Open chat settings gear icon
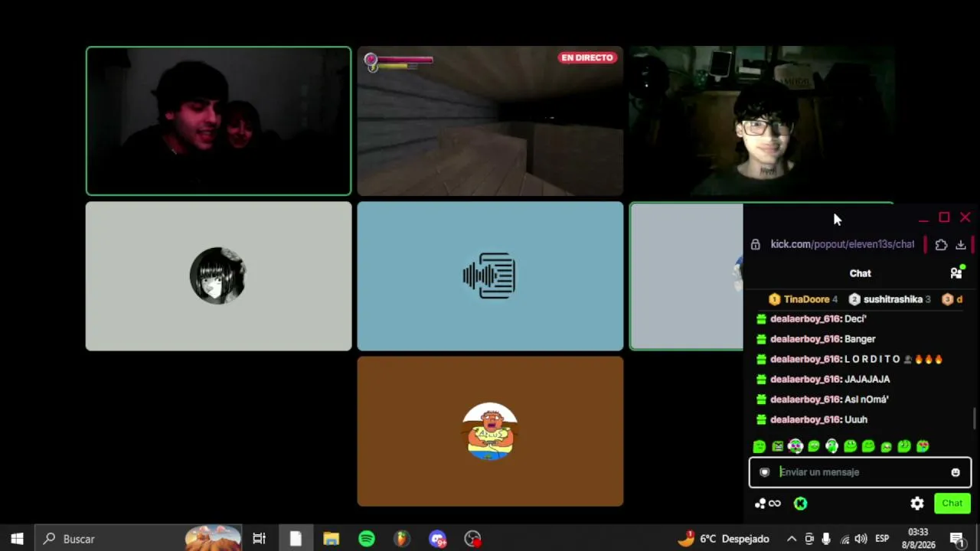This screenshot has height=551, width=980. click(x=917, y=504)
